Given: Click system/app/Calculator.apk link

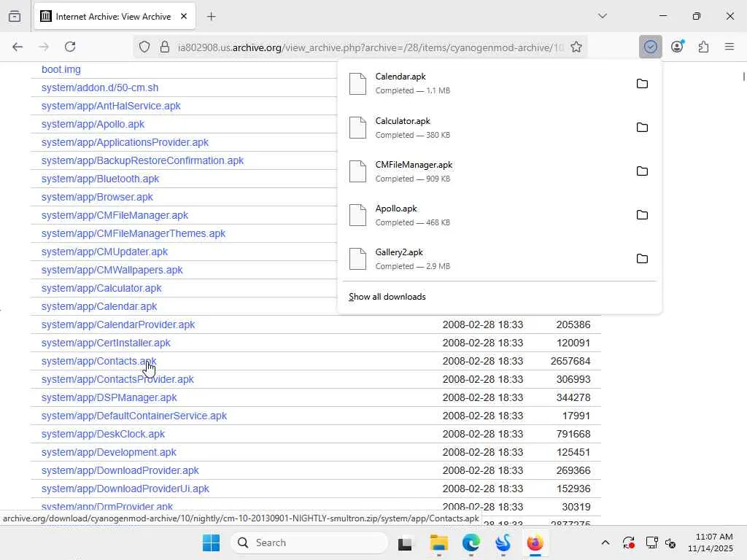Looking at the screenshot, I should (101, 288).
